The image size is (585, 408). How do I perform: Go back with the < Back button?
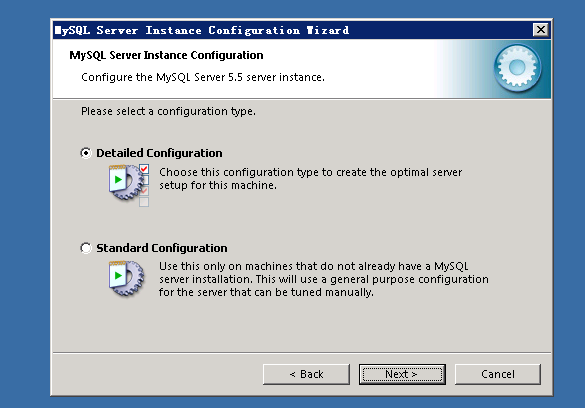tap(306, 374)
